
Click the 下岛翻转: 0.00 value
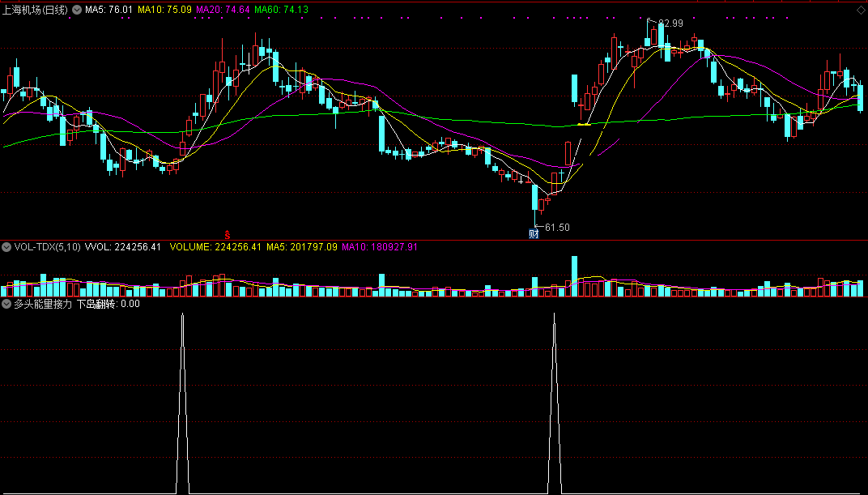pos(108,304)
